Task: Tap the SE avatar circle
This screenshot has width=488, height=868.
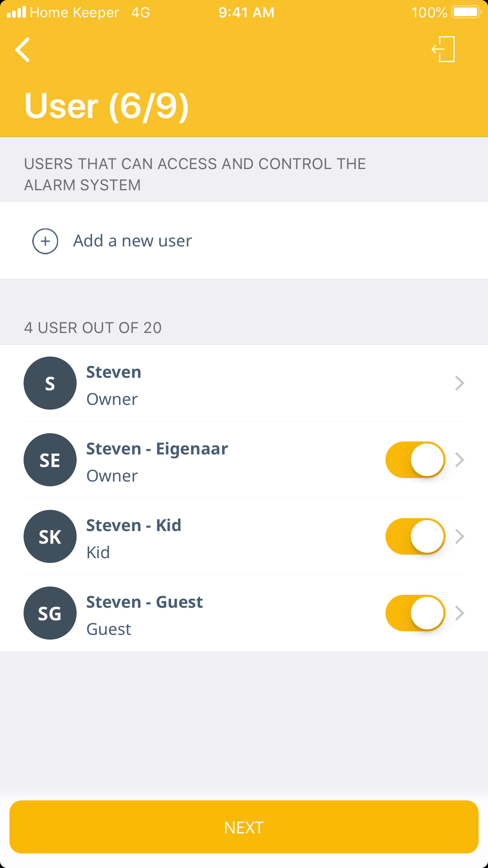Action: click(x=50, y=460)
